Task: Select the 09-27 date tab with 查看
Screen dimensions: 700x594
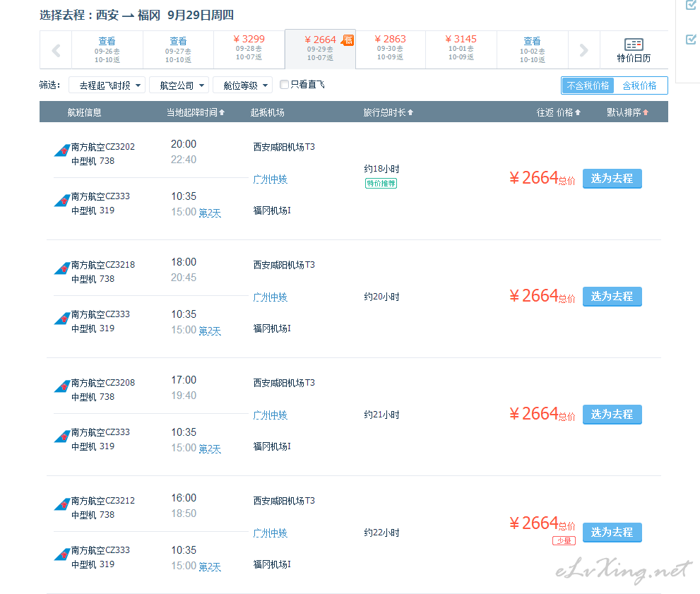Action: tap(178, 49)
